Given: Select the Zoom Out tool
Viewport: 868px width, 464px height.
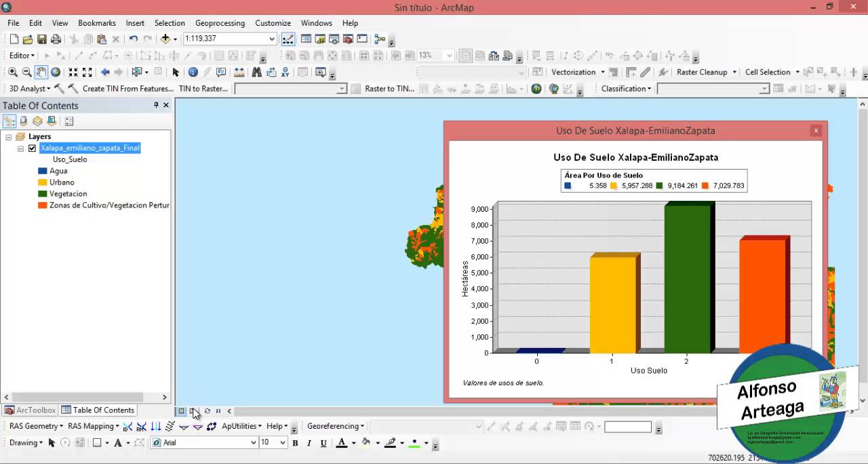Looking at the screenshot, I should 27,72.
